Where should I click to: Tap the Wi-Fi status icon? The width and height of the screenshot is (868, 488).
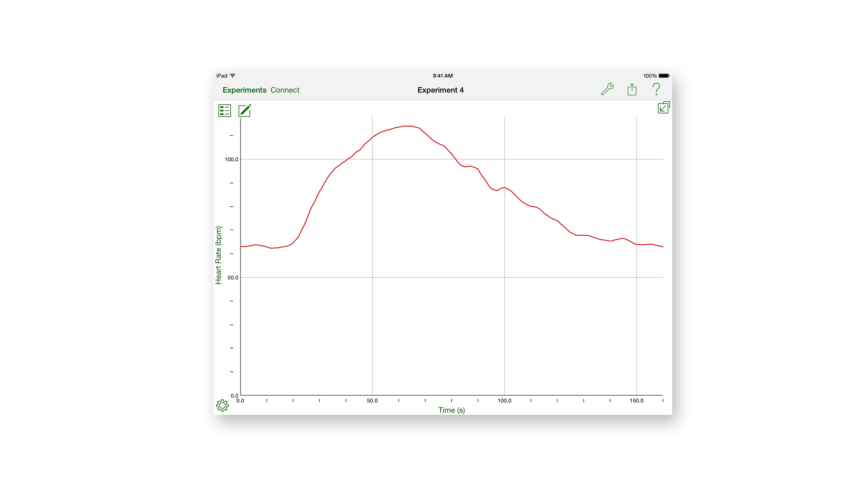tap(233, 76)
